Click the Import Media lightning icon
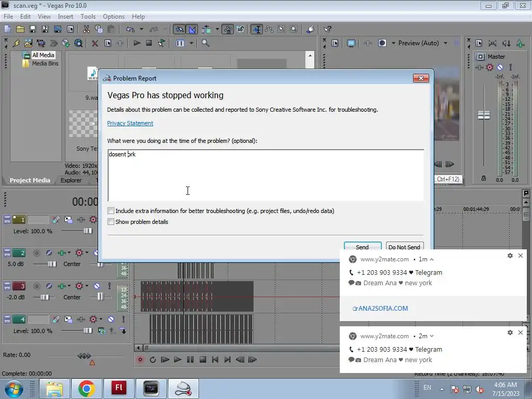This screenshot has width=532, height=399. [16, 43]
